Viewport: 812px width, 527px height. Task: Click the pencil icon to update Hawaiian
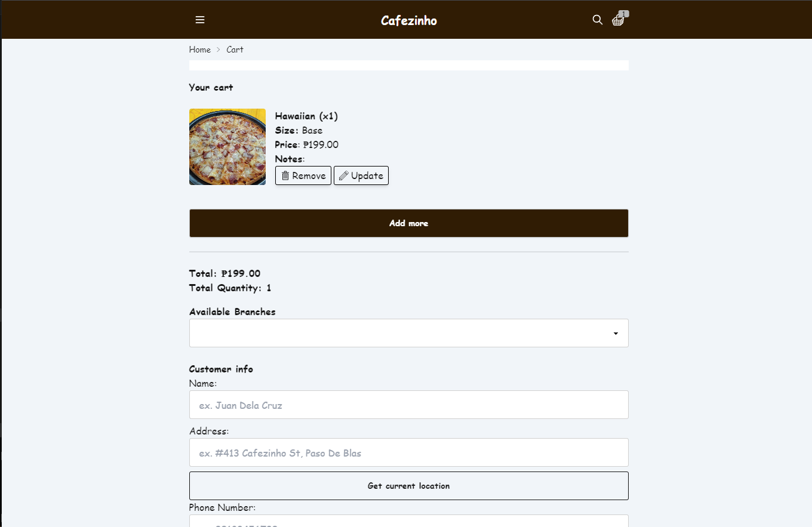[343, 175]
